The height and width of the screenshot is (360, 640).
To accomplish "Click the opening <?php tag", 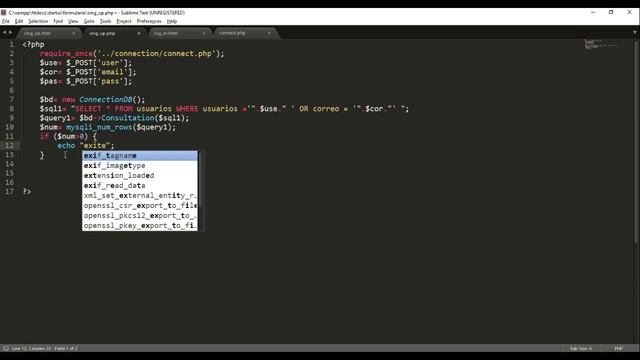I will click(33, 44).
